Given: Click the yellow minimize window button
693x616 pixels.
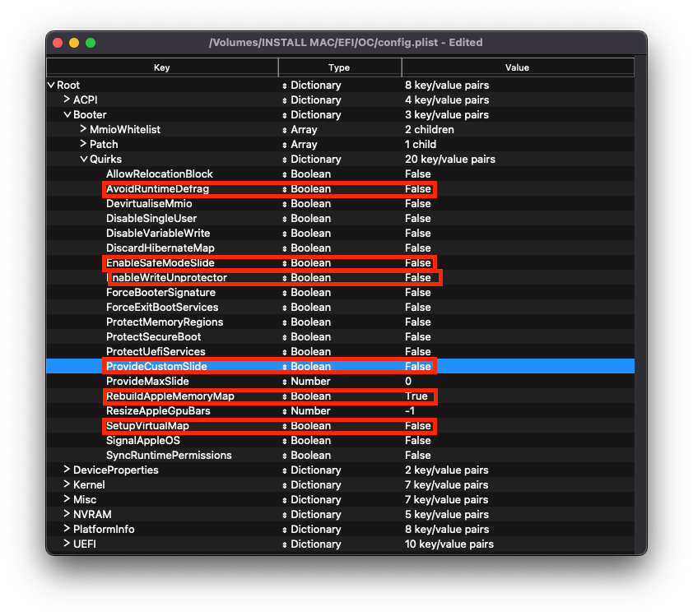Looking at the screenshot, I should coord(74,43).
